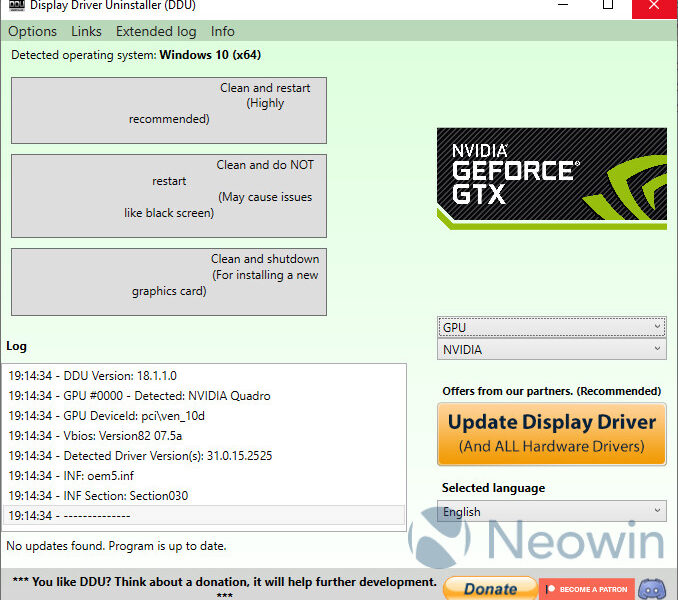Click 'No updates found' status text
The height and width of the screenshot is (600, 678).
pos(116,546)
